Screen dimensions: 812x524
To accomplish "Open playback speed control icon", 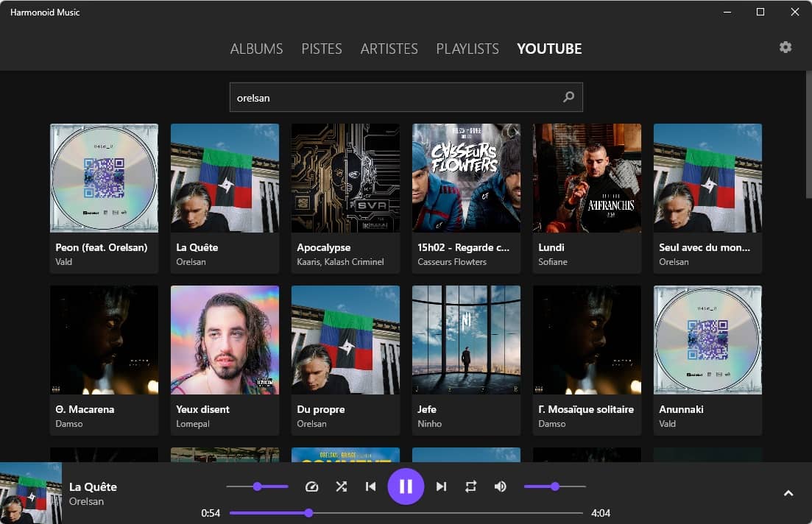I will pos(311,486).
